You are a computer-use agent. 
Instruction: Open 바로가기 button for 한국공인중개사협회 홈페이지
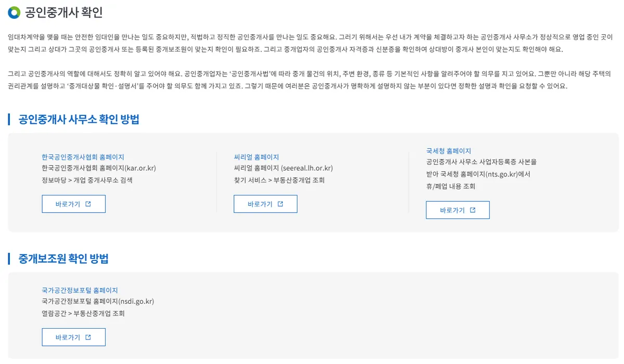click(73, 204)
